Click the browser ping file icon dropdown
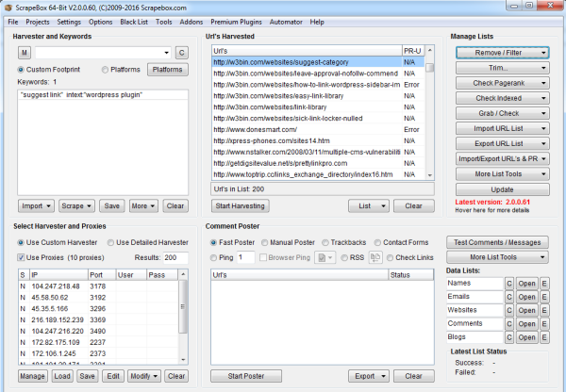This screenshot has width=566, height=392. point(325,257)
